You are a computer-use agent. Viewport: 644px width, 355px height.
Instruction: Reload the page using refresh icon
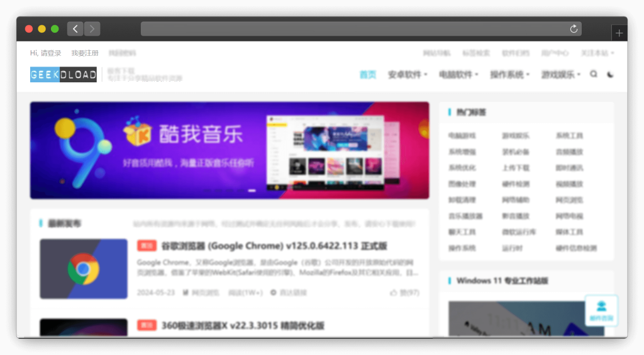coord(574,29)
